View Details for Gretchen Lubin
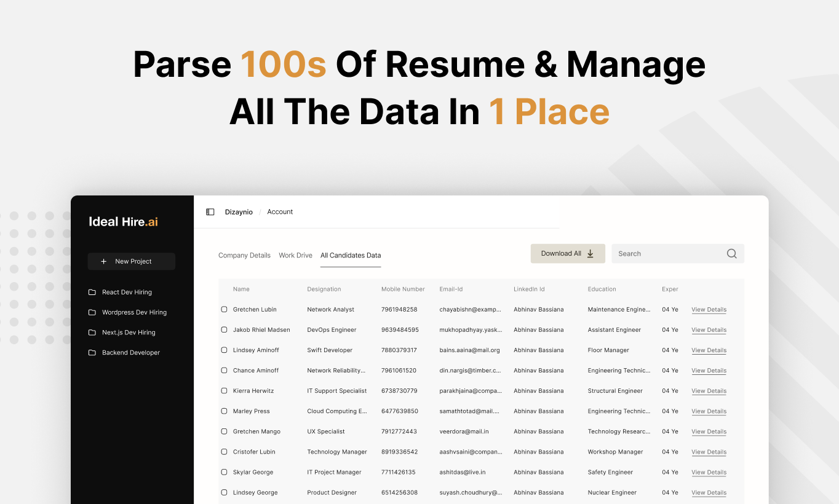The width and height of the screenshot is (839, 504). coord(709,310)
